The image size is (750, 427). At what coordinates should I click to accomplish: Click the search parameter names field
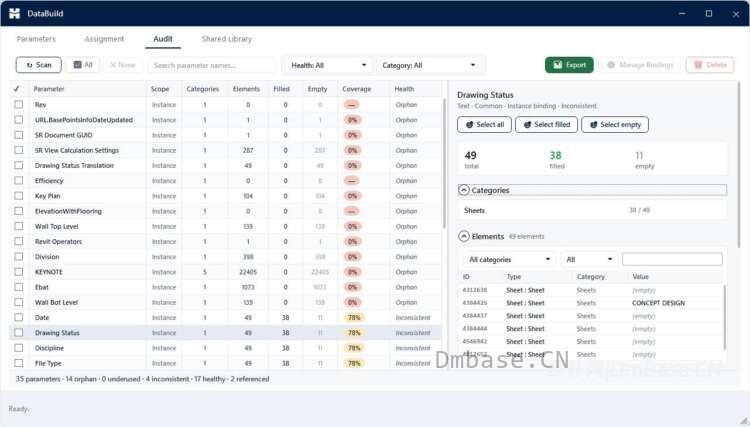coord(211,65)
